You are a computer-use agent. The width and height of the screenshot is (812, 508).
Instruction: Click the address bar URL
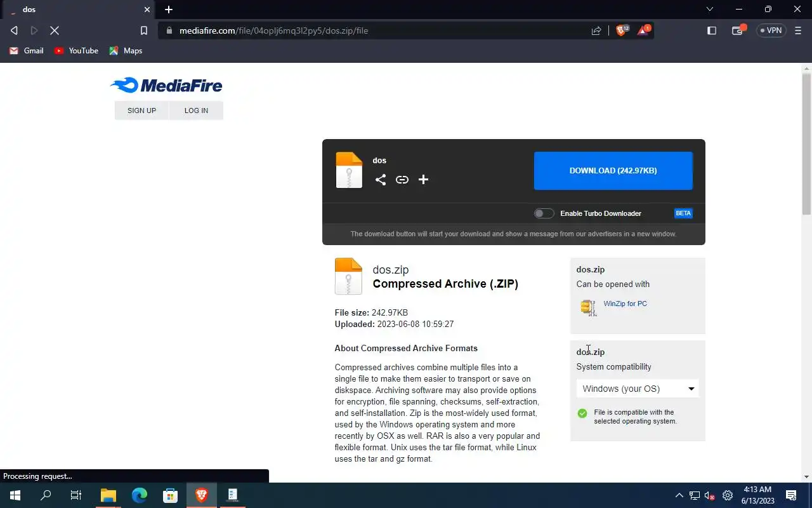pyautogui.click(x=273, y=30)
